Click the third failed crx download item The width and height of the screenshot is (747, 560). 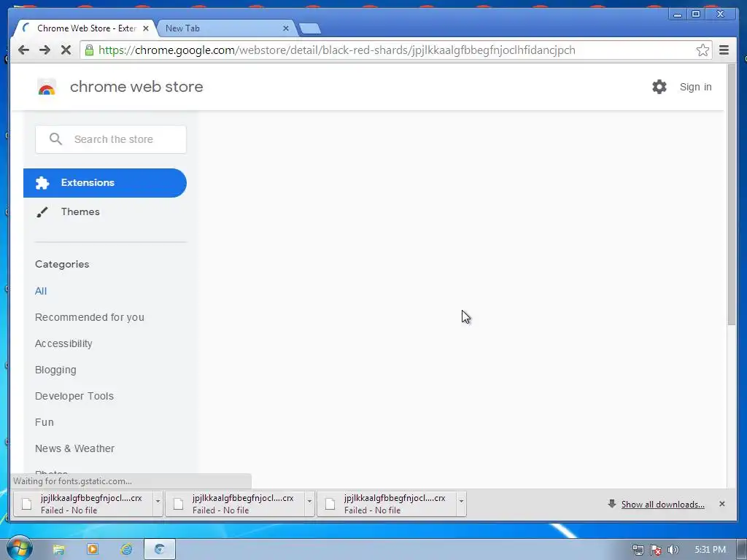click(x=387, y=504)
